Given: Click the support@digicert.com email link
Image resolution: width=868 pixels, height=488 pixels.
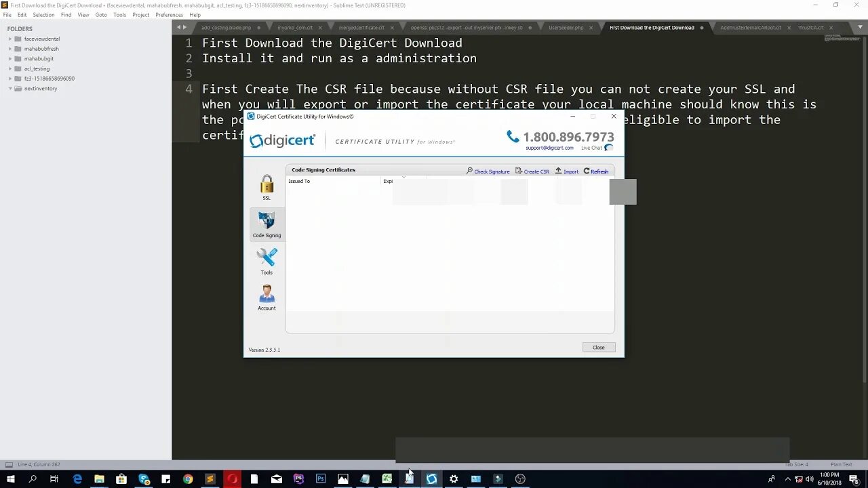Looking at the screenshot, I should (549, 148).
